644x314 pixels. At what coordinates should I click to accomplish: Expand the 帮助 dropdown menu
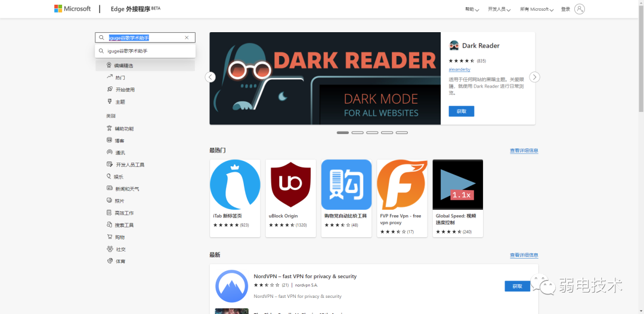tap(472, 9)
